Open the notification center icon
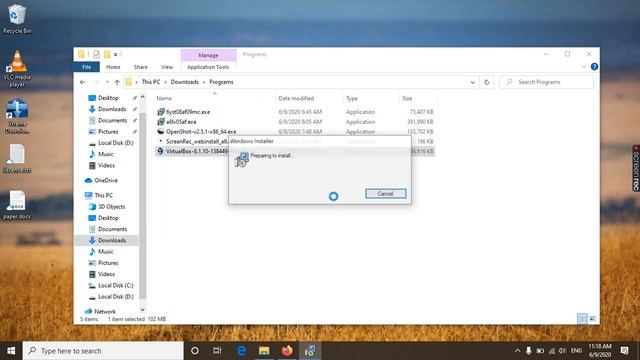640x360 pixels. 624,351
